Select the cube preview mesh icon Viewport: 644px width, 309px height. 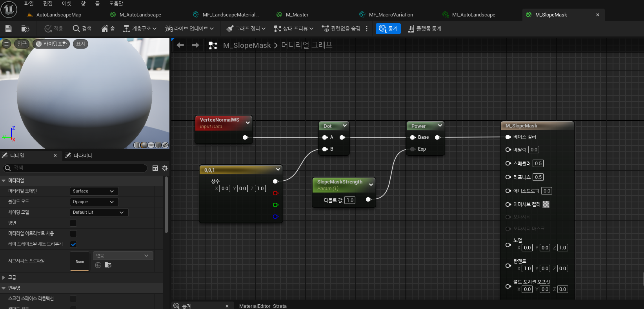(158, 145)
